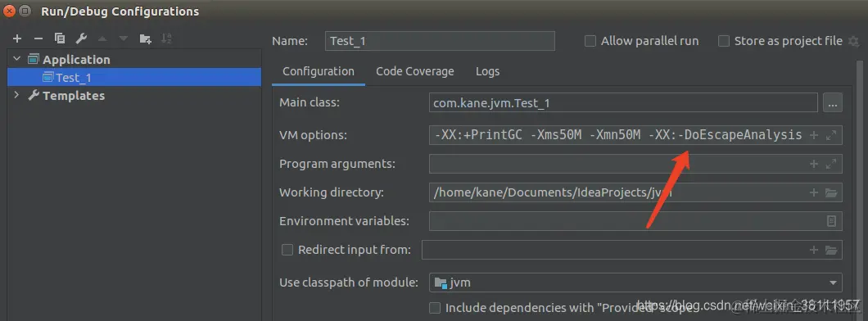Image resolution: width=868 pixels, height=321 pixels.
Task: Expand the VM options field editor
Action: (830, 135)
